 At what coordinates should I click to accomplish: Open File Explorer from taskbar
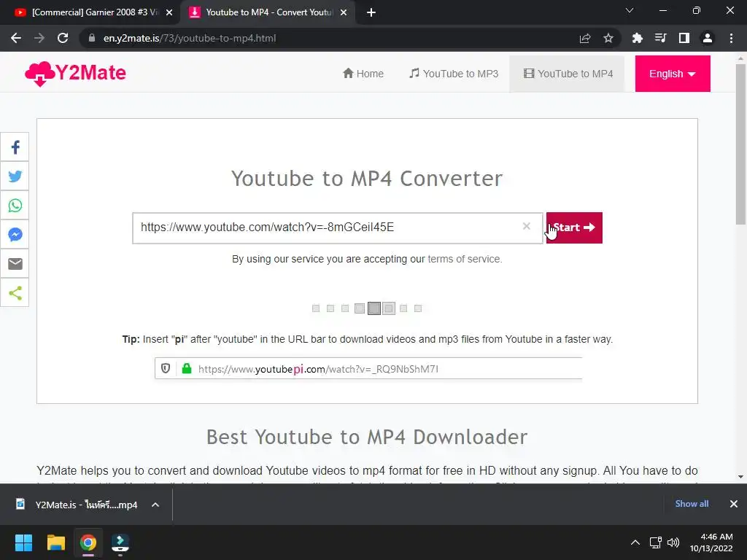(x=55, y=542)
